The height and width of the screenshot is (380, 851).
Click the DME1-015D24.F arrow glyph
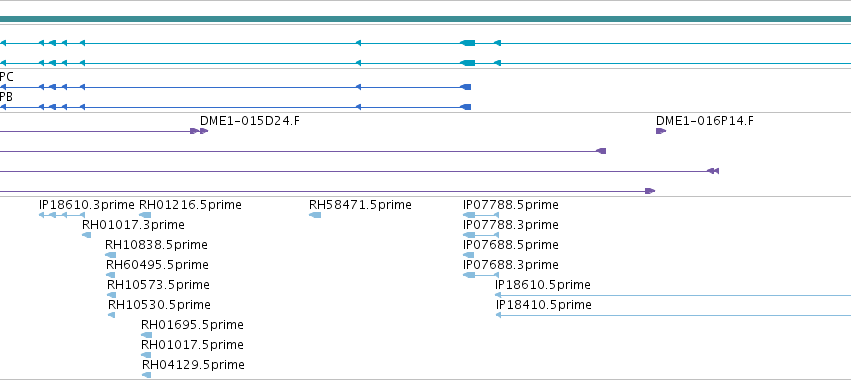pos(199,131)
